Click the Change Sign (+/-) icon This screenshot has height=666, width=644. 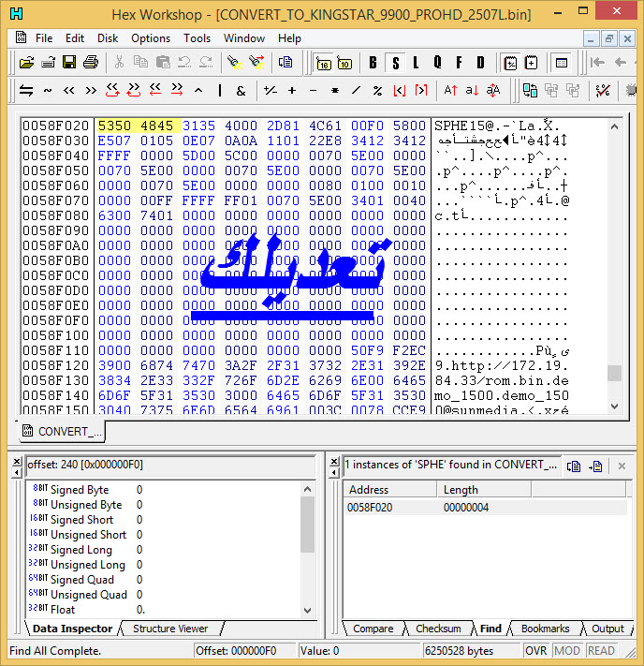click(x=270, y=91)
